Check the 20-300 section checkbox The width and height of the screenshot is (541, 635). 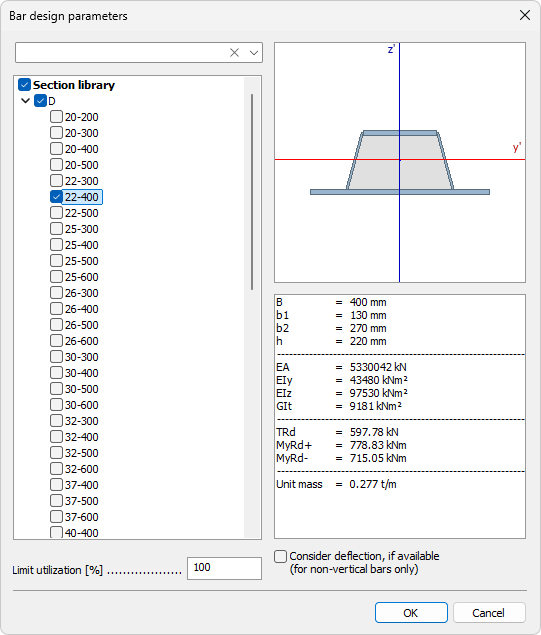(56, 133)
